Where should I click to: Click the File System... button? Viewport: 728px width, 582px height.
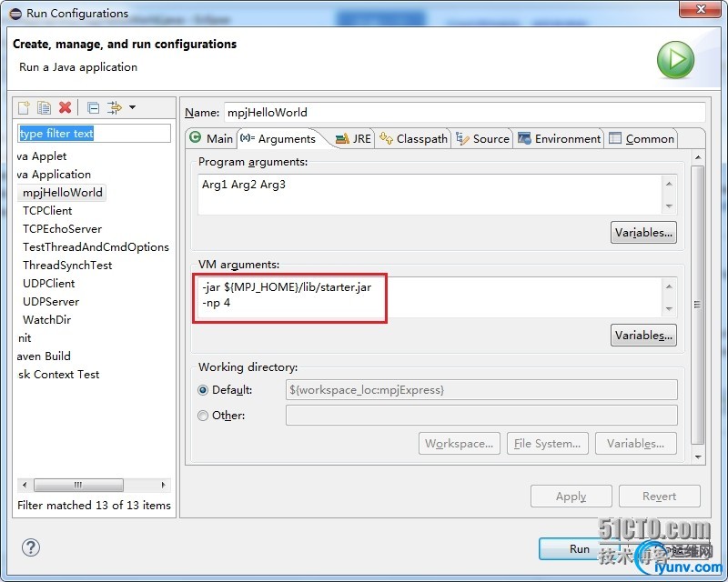coord(548,444)
